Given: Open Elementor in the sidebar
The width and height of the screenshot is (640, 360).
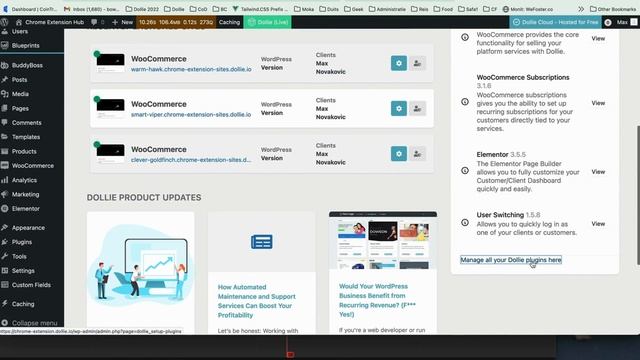Looking at the screenshot, I should [x=25, y=209].
